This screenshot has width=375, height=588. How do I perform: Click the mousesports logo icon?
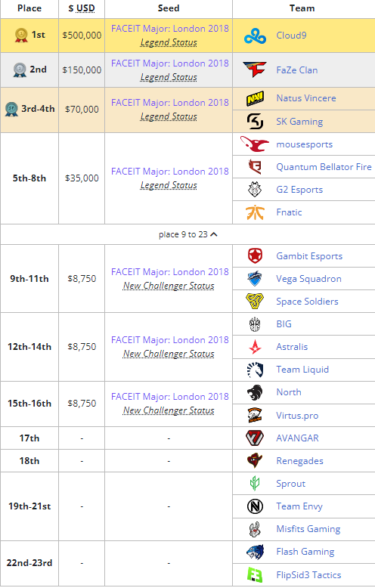pos(255,144)
